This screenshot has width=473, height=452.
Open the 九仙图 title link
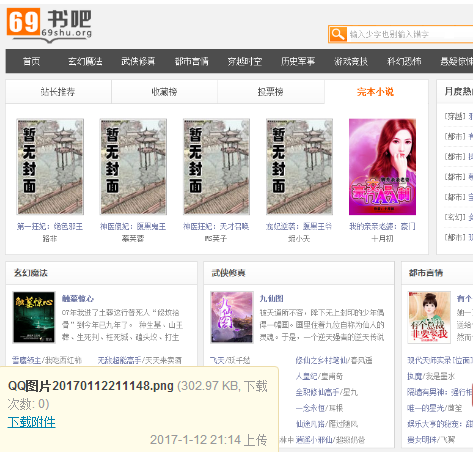pyautogui.click(x=271, y=299)
